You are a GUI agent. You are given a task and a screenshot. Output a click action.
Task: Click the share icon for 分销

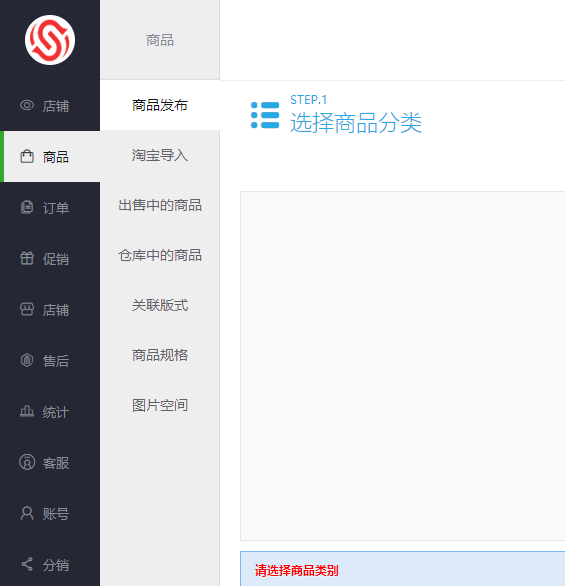(27, 564)
